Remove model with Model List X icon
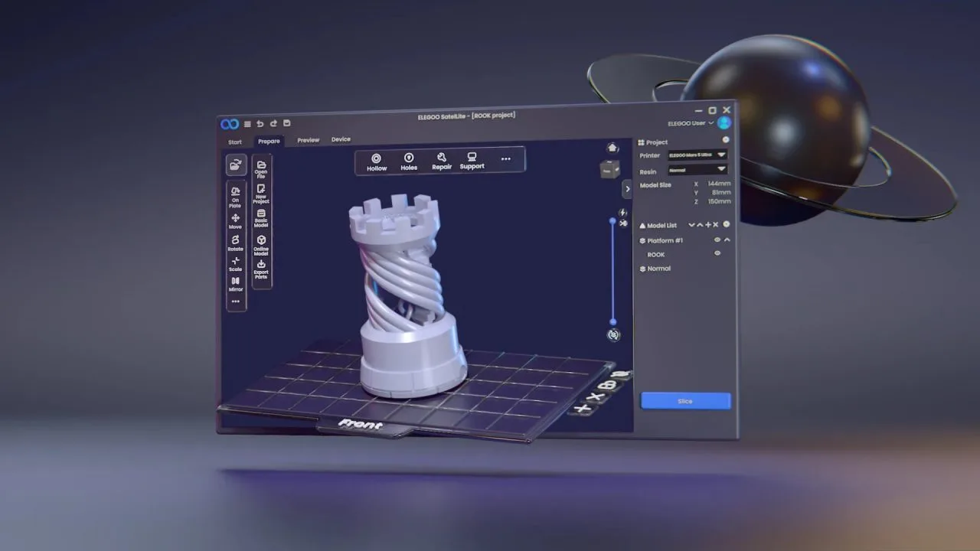 (x=717, y=224)
